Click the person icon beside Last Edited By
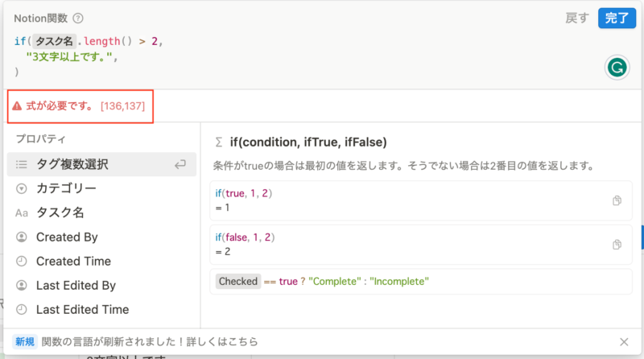 pyautogui.click(x=22, y=286)
